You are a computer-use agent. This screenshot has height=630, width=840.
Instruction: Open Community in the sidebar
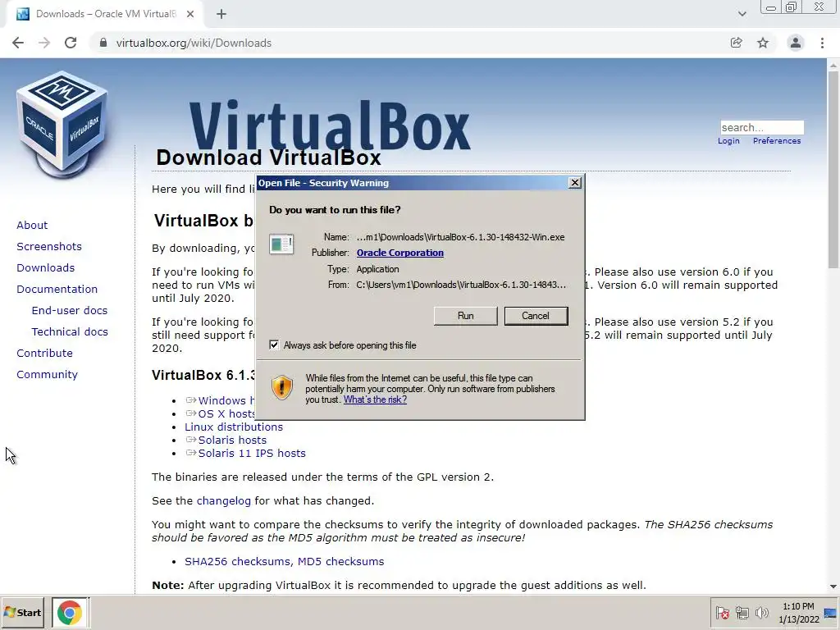47,374
